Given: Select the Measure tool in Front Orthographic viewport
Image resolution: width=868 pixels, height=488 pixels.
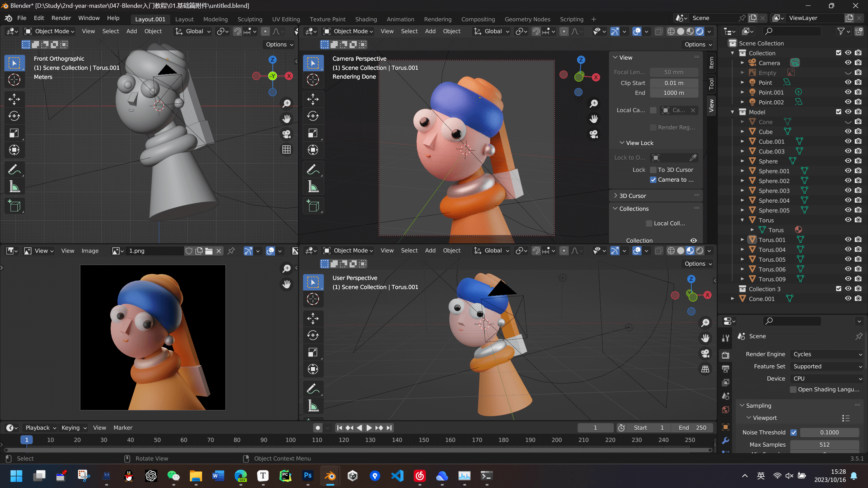Looking at the screenshot, I should 14,186.
